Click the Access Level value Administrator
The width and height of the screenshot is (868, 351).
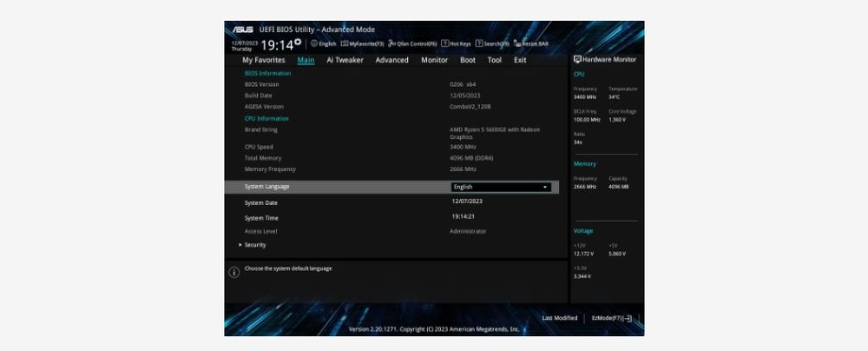coord(468,231)
